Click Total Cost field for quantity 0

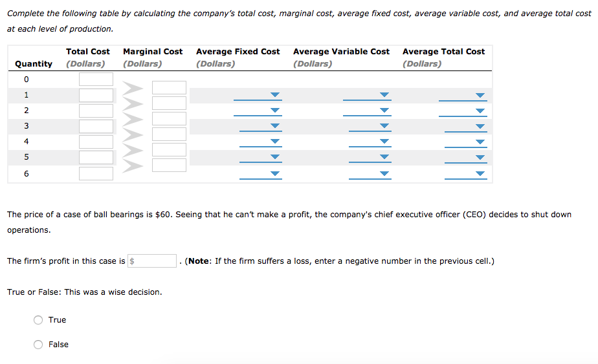click(96, 80)
